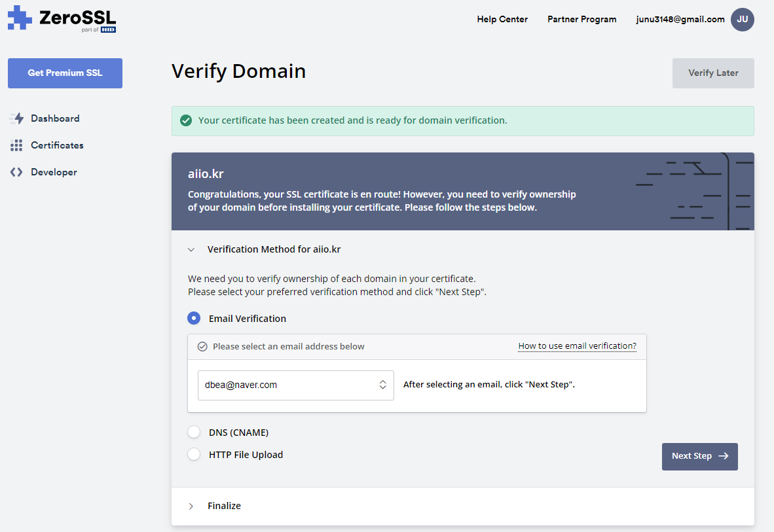
Task: Click the 'HTTP File Upload' label text
Action: [246, 455]
